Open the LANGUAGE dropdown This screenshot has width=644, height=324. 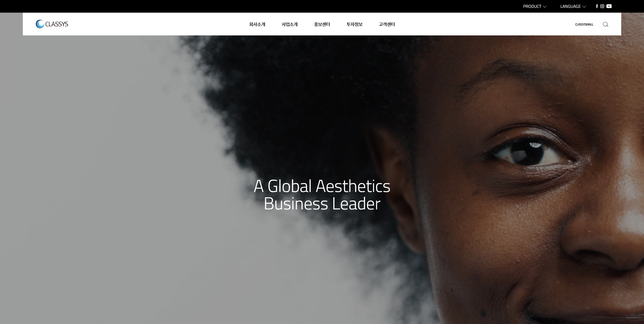(573, 6)
